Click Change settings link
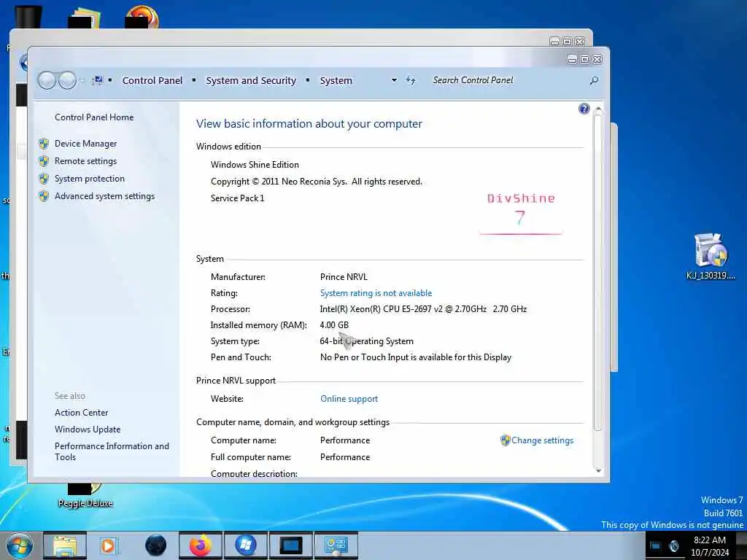 point(542,440)
